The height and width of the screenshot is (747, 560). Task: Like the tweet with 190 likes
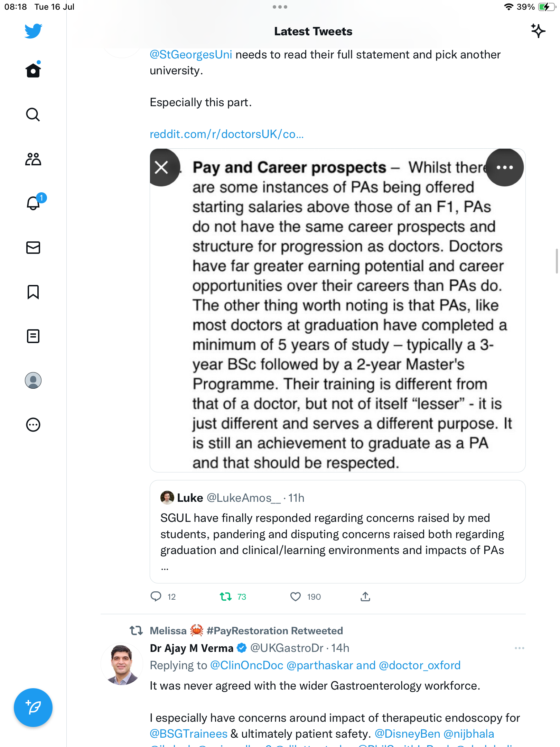(296, 597)
